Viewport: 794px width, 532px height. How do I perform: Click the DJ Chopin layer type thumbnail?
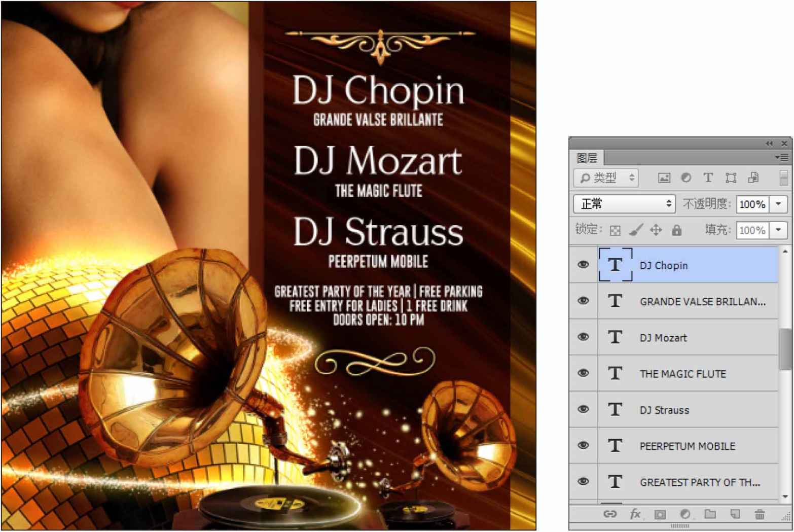616,265
